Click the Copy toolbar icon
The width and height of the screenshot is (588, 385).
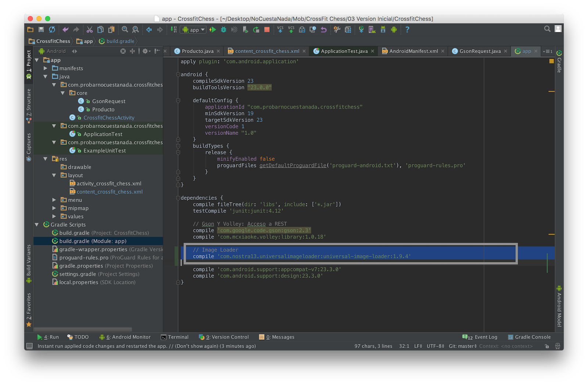point(100,30)
